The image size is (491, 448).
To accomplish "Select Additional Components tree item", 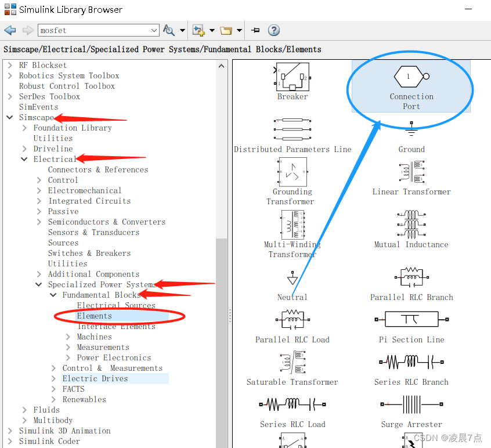I will 93,274.
